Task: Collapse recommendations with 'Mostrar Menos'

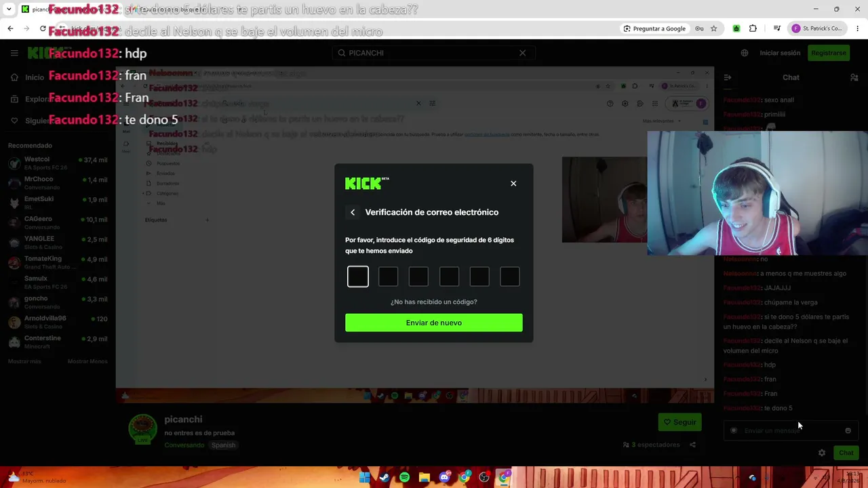Action: [87, 361]
